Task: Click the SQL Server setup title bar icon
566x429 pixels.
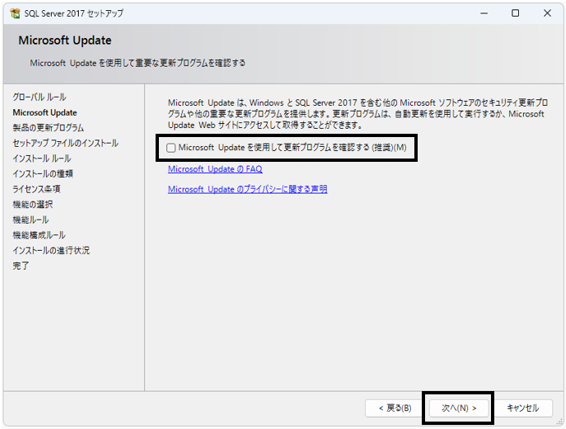Action: coord(15,13)
